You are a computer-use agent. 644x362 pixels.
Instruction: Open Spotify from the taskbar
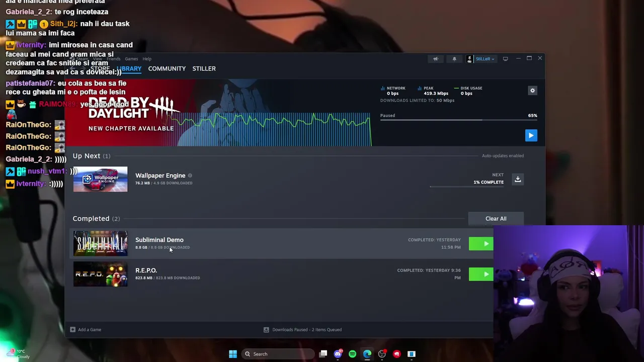[x=352, y=354]
